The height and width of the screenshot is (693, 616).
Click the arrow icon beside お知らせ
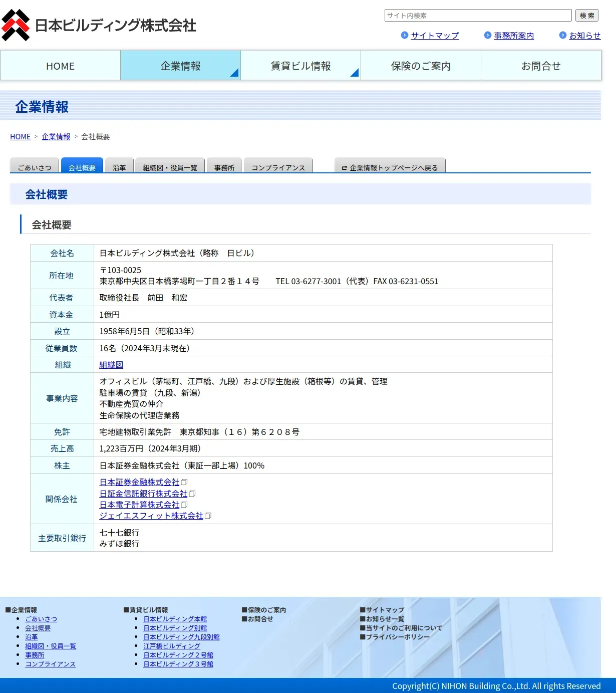coord(563,35)
